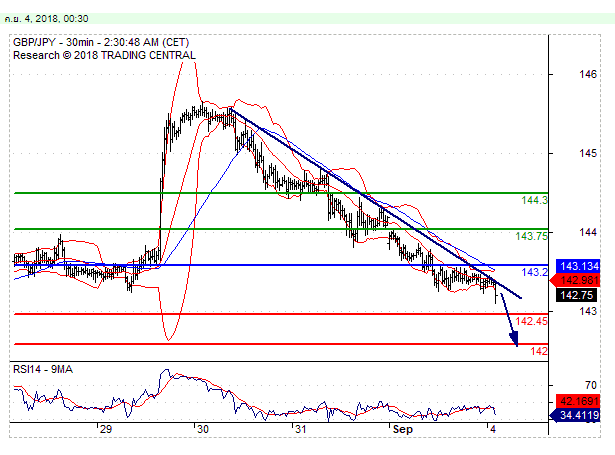Click the date axis label 30

tap(203, 429)
